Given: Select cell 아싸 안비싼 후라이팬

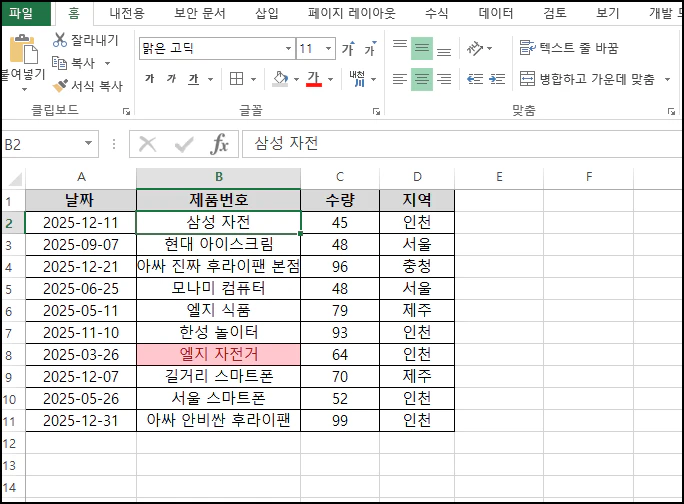Looking at the screenshot, I should click(x=219, y=420).
